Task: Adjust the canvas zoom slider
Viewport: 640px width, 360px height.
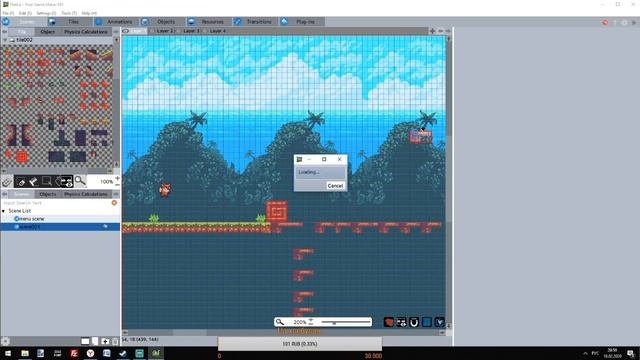Action: [345, 322]
